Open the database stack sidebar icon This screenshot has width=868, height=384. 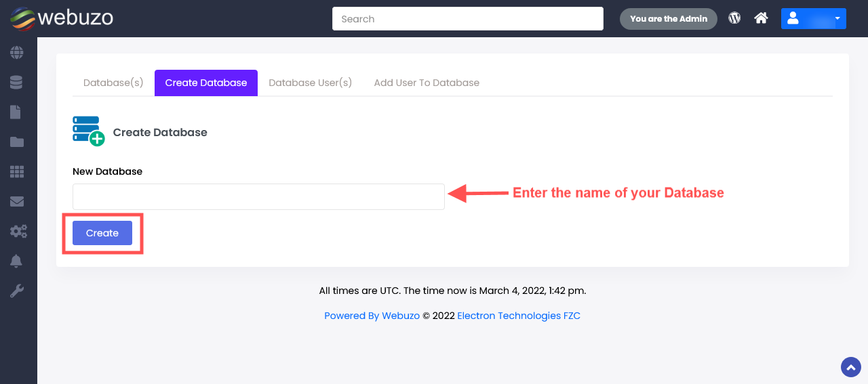tap(17, 83)
